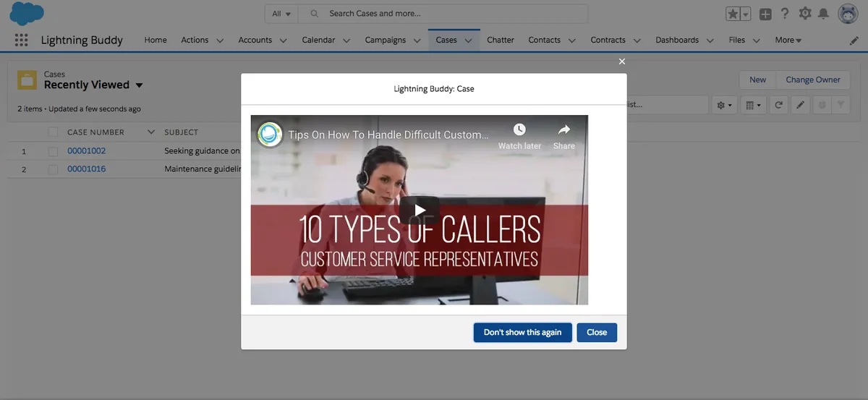Open the App Launcher grid icon
The height and width of the screenshot is (400, 868).
(21, 40)
